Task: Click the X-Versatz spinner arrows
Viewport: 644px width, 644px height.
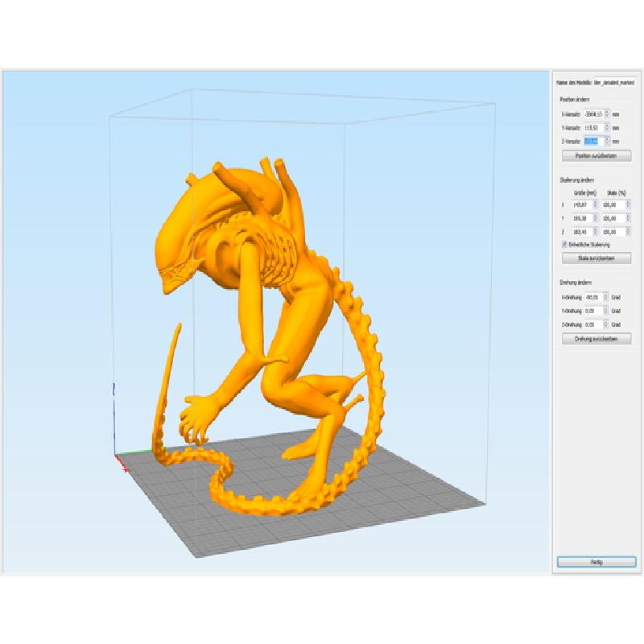Action: click(x=607, y=114)
